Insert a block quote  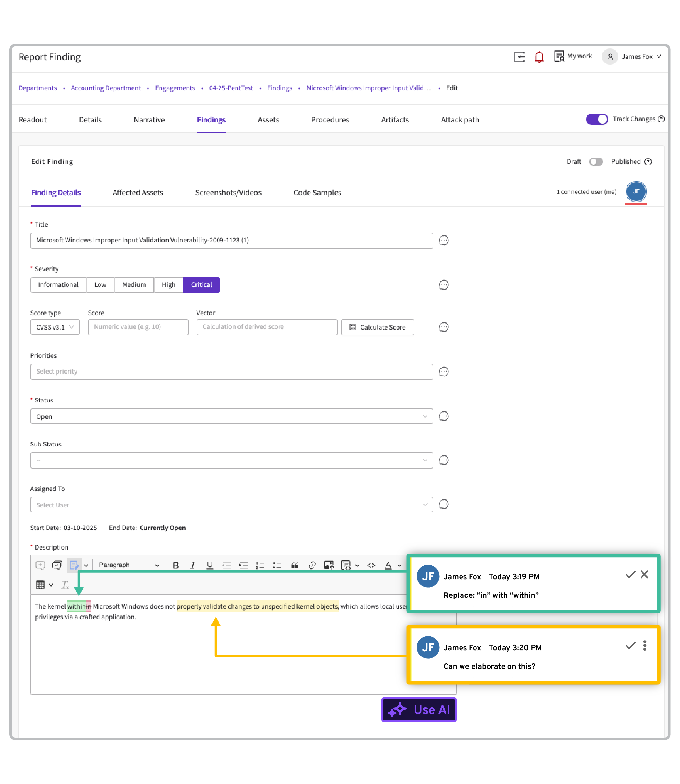[x=295, y=565]
